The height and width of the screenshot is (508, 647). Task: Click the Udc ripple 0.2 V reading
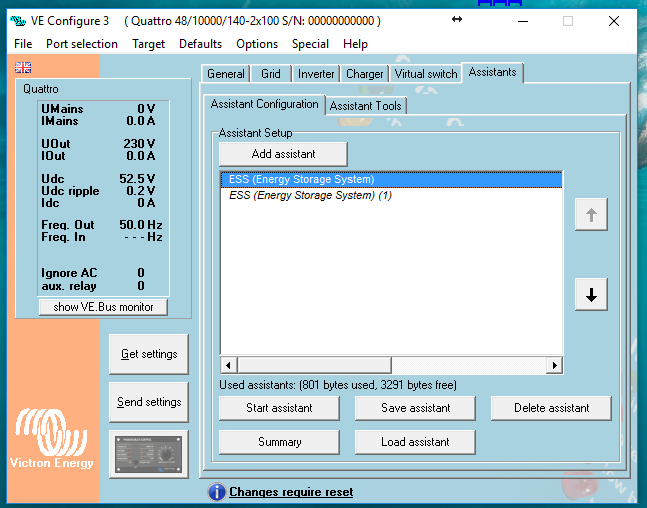pyautogui.click(x=98, y=191)
